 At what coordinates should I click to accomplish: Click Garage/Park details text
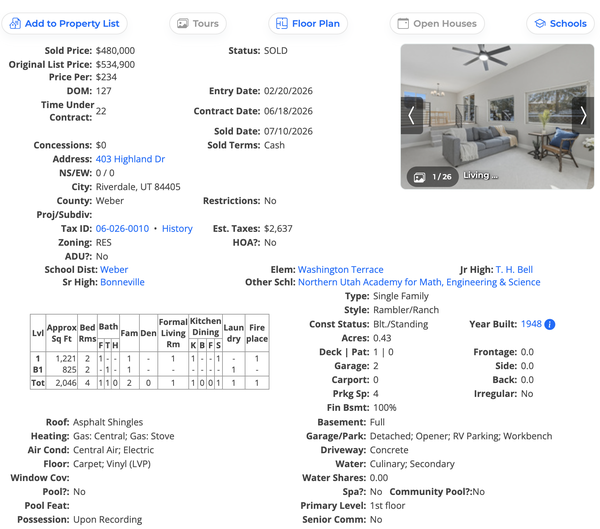461,436
